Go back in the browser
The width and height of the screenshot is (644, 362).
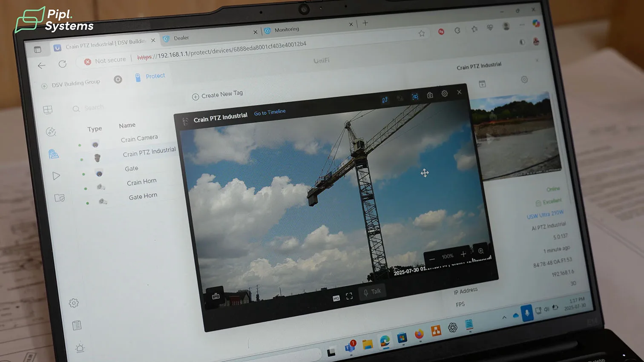(x=41, y=66)
